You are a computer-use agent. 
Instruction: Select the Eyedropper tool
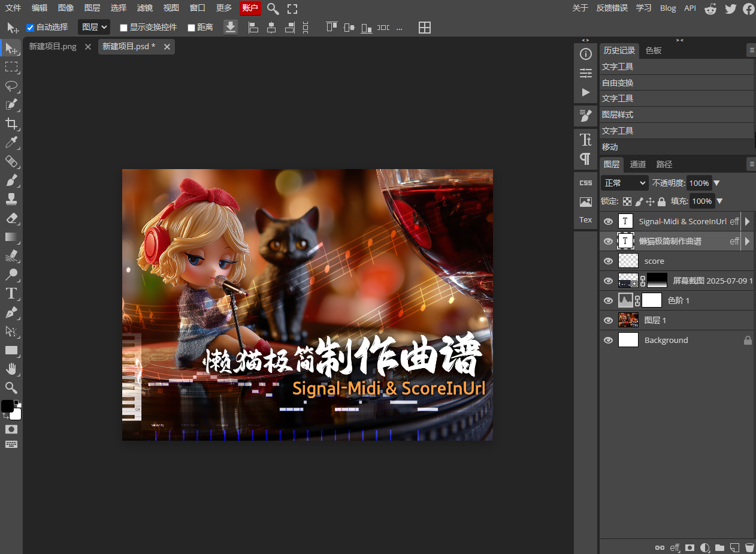pos(11,142)
